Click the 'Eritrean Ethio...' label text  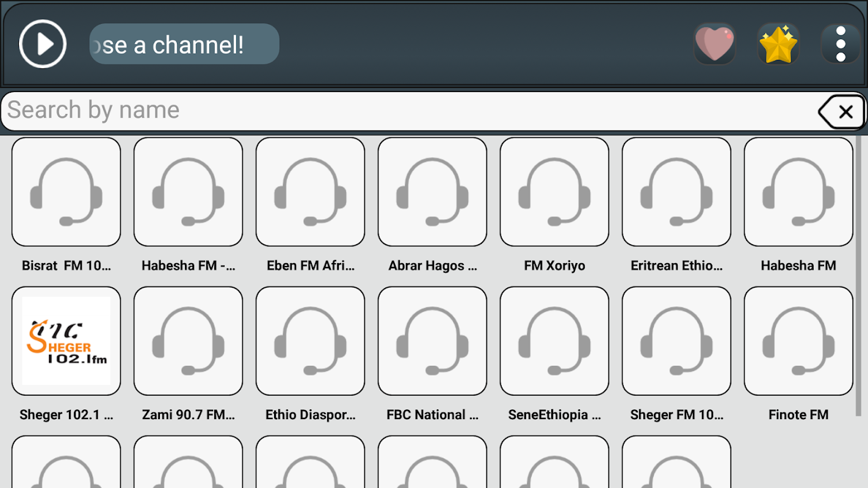(x=677, y=265)
